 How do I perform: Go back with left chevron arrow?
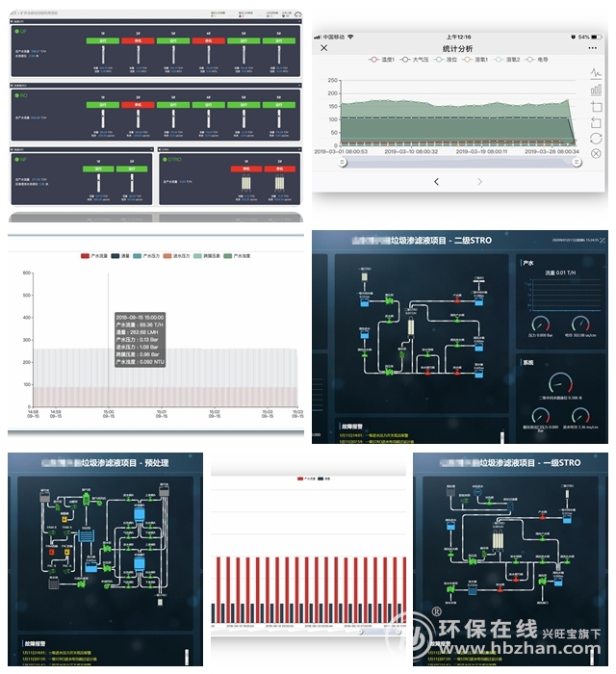[x=436, y=181]
